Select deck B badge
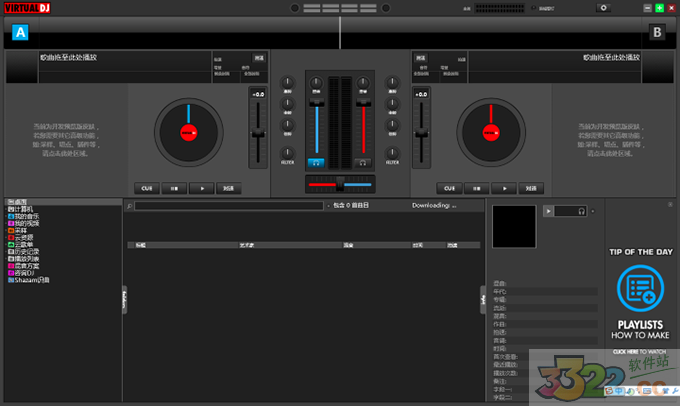The image size is (680, 406). (x=657, y=33)
